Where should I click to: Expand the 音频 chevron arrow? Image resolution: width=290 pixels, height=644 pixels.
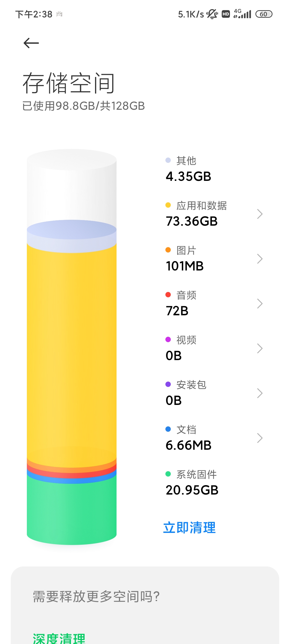tap(259, 303)
